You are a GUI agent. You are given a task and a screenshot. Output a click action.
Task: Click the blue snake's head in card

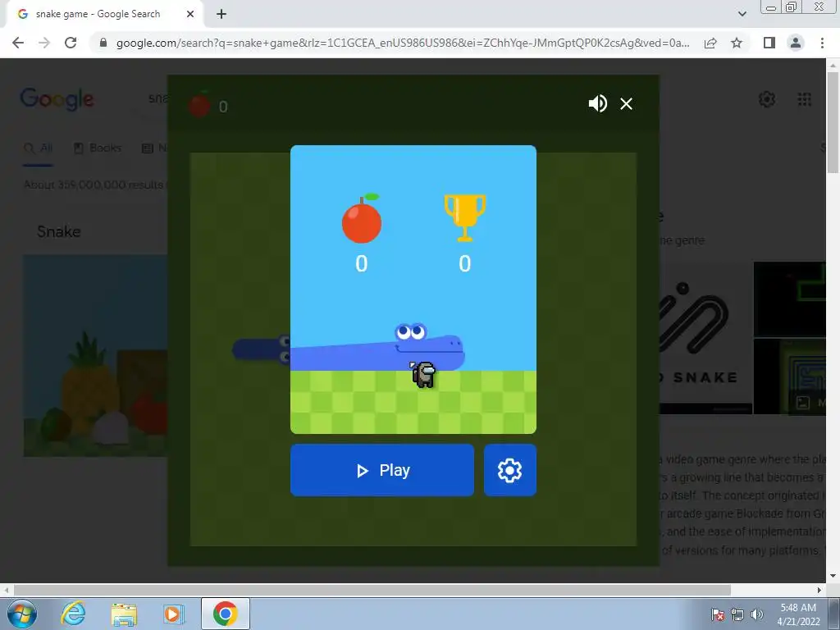click(430, 345)
